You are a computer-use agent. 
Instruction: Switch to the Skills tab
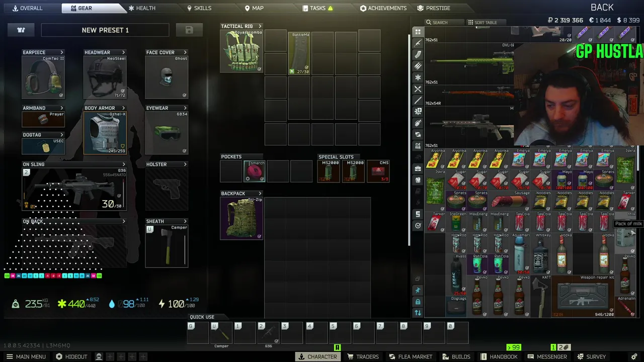pyautogui.click(x=199, y=8)
